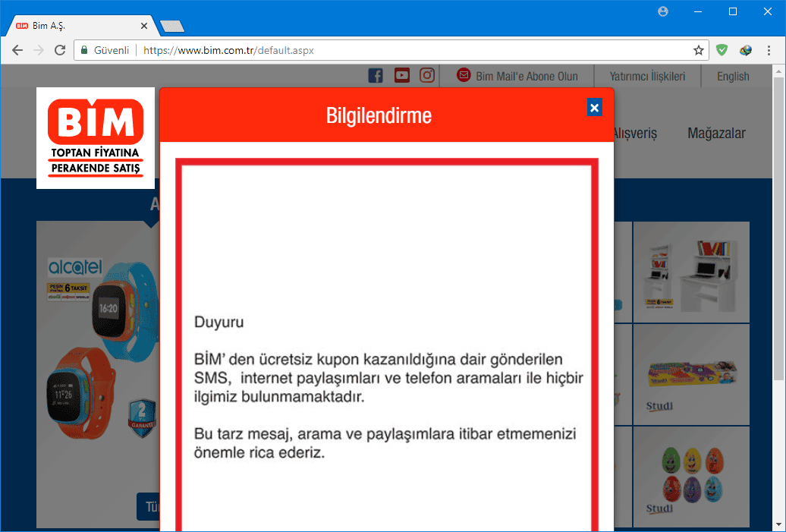Close the Bilgilendirme popup dialog

point(594,108)
